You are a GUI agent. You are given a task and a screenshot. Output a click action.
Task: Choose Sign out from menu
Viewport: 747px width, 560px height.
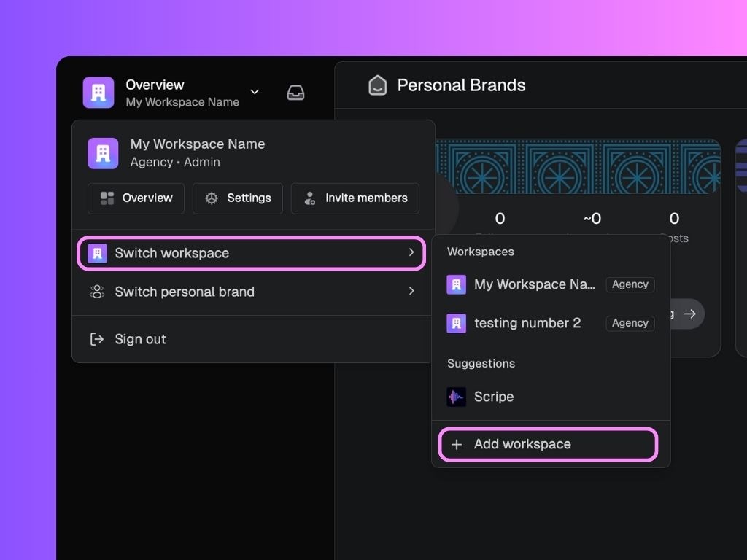click(251, 339)
